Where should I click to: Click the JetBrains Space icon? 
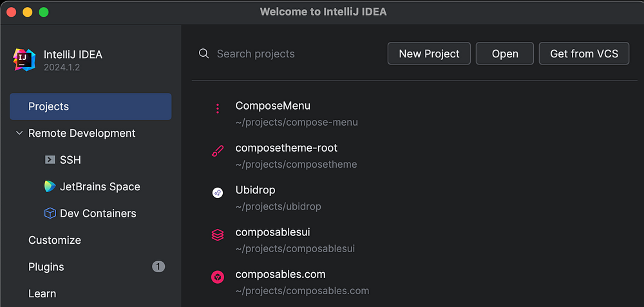pyautogui.click(x=50, y=186)
